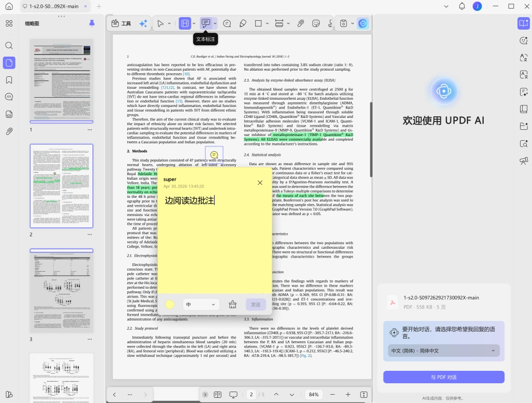Open page 3 thumbnail more options
The width and height of the screenshot is (532, 403).
89,339
